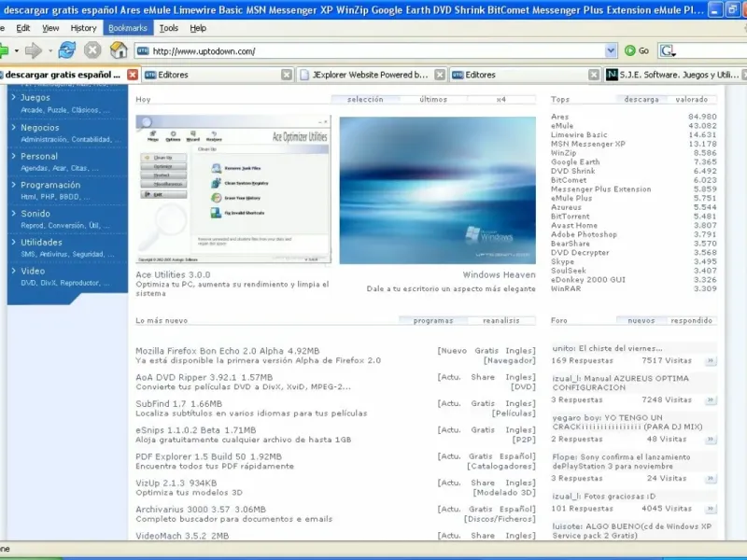Click arrow icon beside 4045 Visitas thread
Screen dimensions: 747x560
click(711, 509)
